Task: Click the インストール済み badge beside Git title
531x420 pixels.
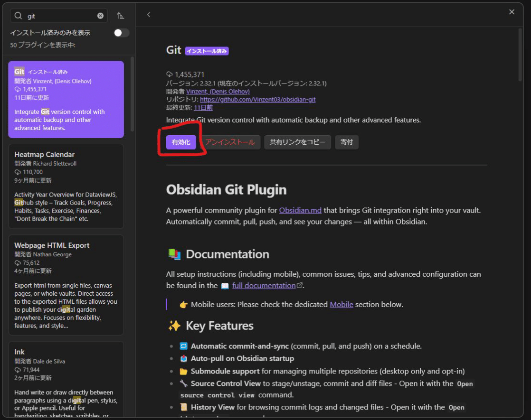Action: [207, 51]
